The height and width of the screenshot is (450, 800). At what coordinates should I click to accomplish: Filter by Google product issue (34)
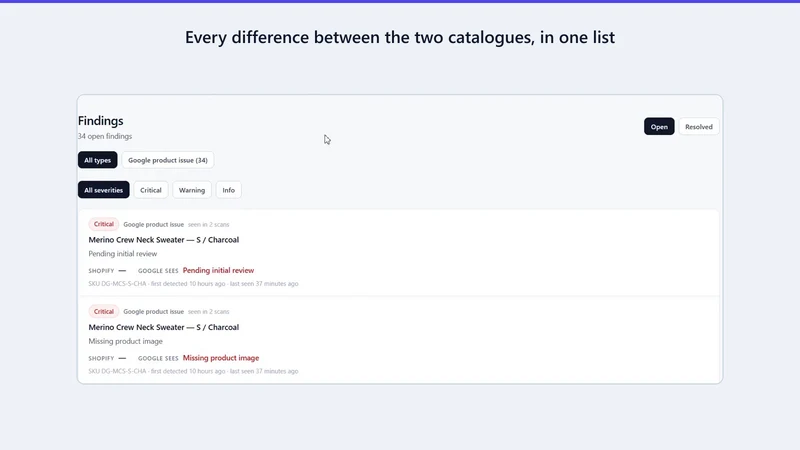pyautogui.click(x=168, y=160)
